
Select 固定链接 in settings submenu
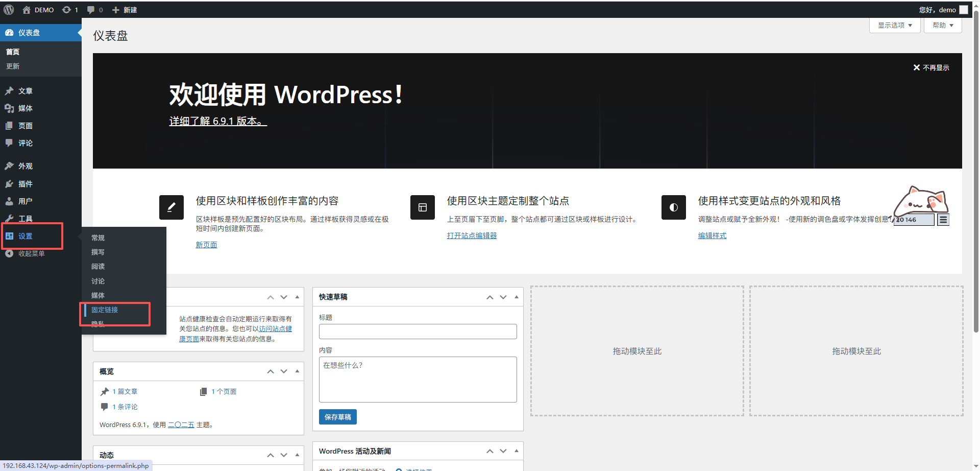[x=105, y=310]
